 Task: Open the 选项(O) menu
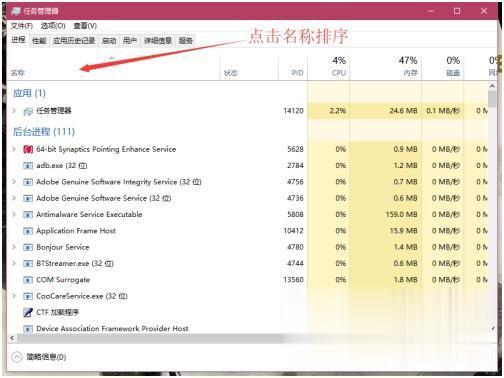(x=53, y=26)
